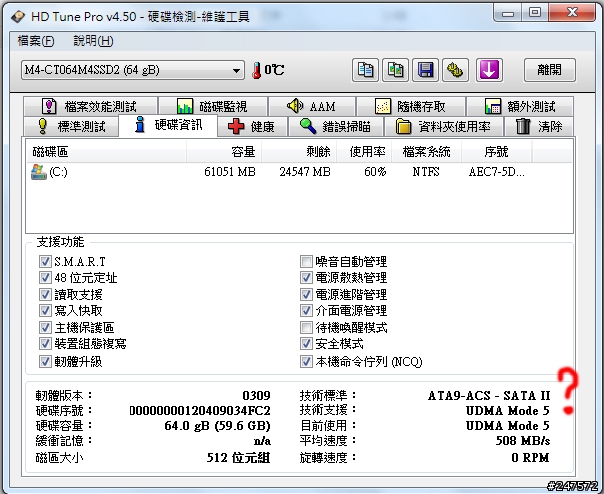Click the save floppy disk icon
Screen dimensions: 604x494
point(425,70)
